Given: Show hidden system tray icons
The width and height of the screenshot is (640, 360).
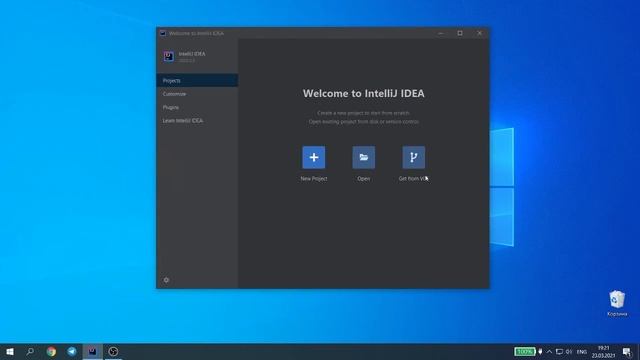Looking at the screenshot, I should point(549,351).
